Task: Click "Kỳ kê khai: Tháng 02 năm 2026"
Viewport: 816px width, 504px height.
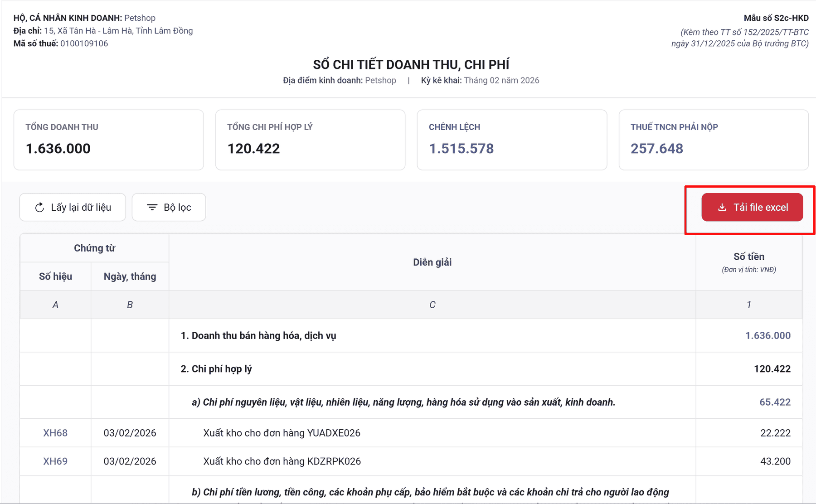Action: 480,80
